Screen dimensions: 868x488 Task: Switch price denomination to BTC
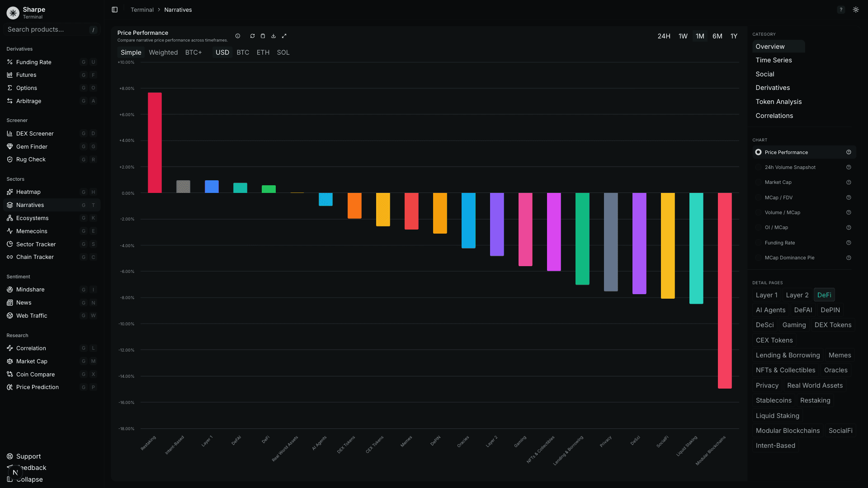coord(243,52)
